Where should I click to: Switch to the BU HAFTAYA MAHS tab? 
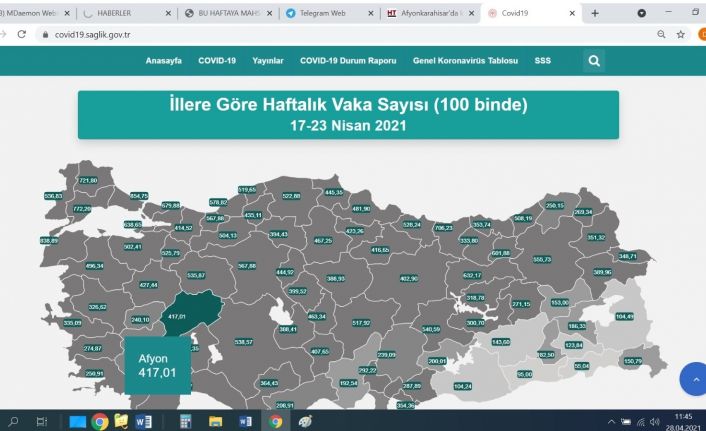tap(229, 14)
